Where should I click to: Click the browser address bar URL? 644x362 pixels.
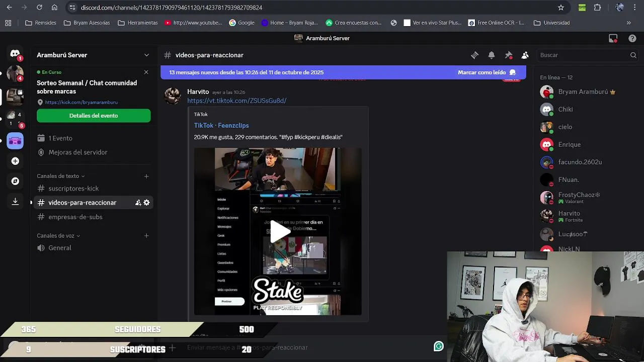(171, 8)
